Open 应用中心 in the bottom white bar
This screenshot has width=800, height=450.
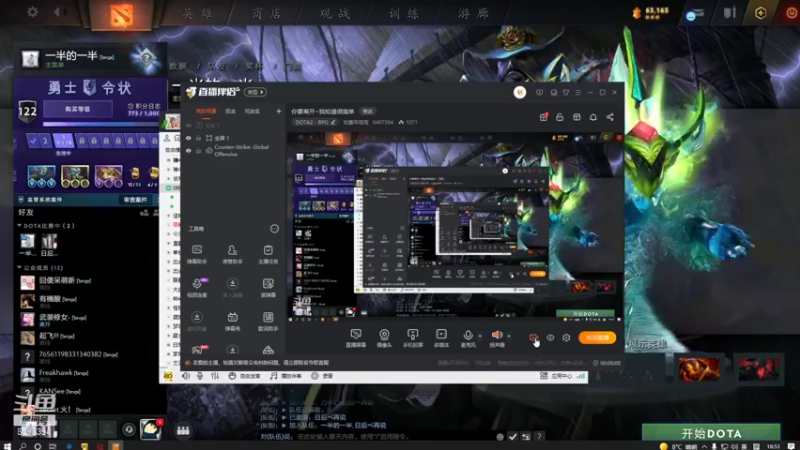pyautogui.click(x=556, y=376)
